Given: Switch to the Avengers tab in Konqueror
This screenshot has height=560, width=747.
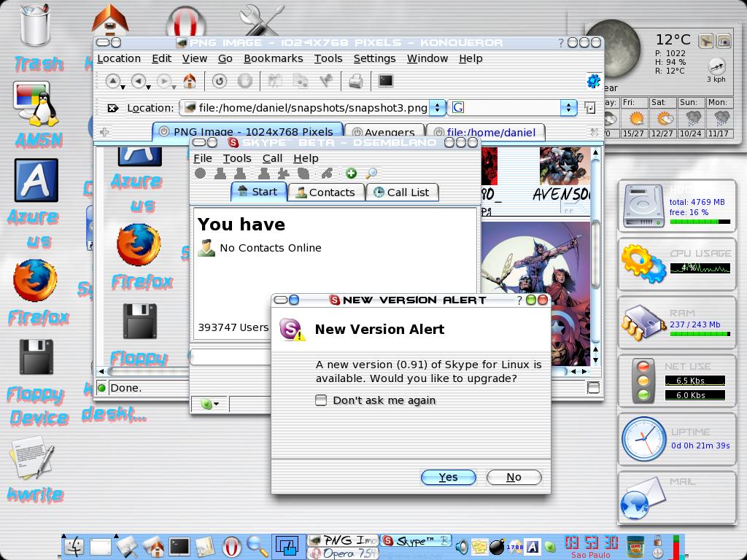Looking at the screenshot, I should tap(384, 132).
